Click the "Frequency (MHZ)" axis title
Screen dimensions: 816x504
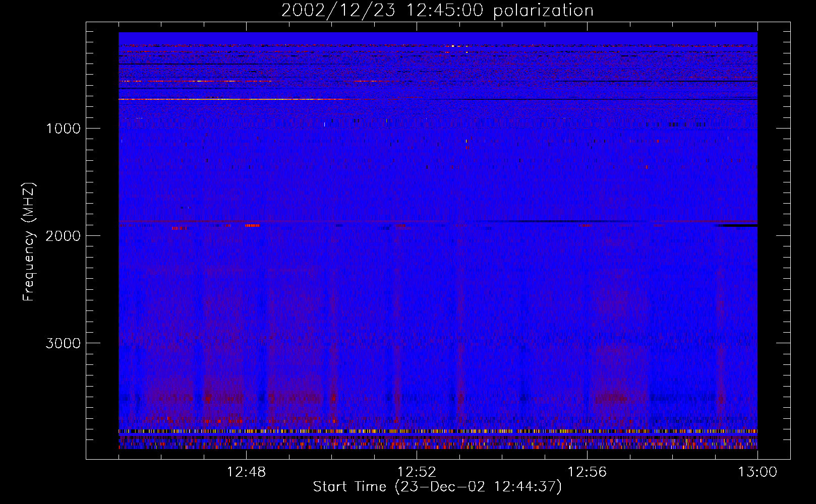click(x=29, y=241)
